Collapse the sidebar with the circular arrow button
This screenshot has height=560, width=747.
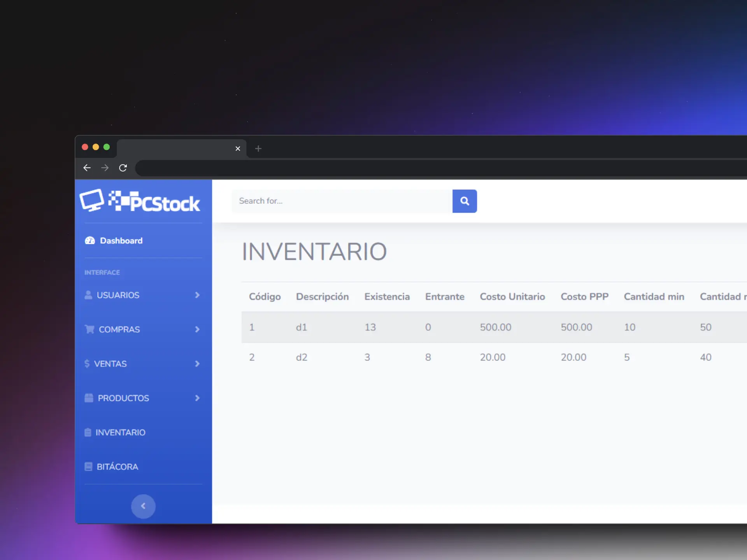click(x=143, y=506)
